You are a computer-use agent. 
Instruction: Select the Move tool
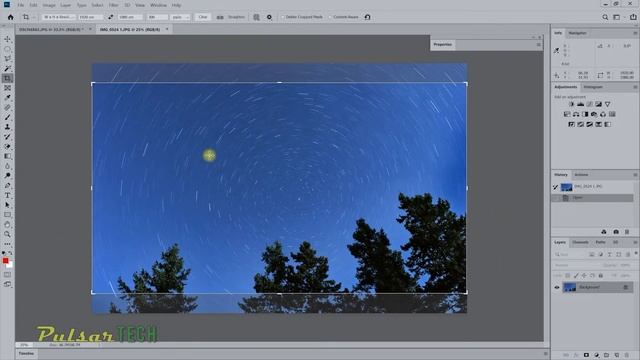[7, 39]
